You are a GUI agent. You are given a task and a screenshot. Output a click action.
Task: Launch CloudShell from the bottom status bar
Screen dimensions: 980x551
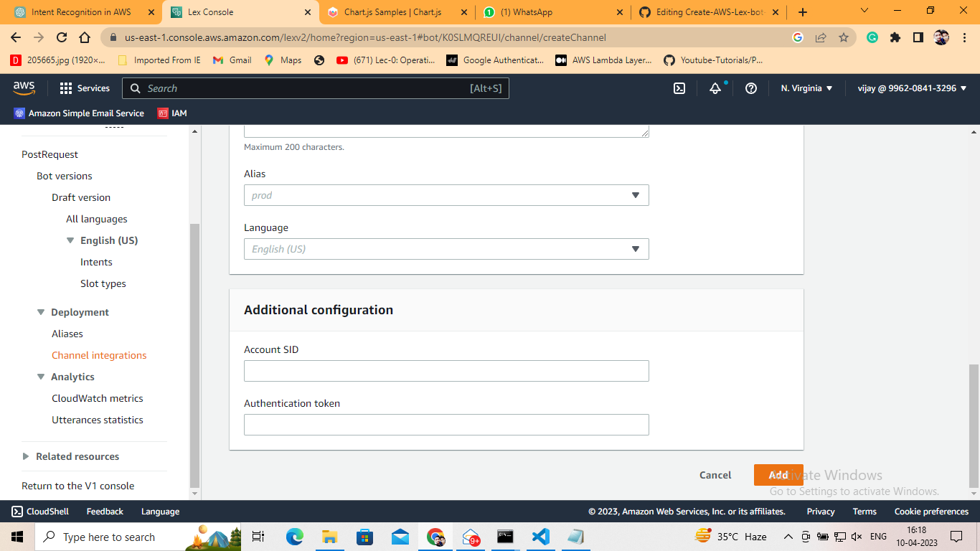tap(39, 511)
